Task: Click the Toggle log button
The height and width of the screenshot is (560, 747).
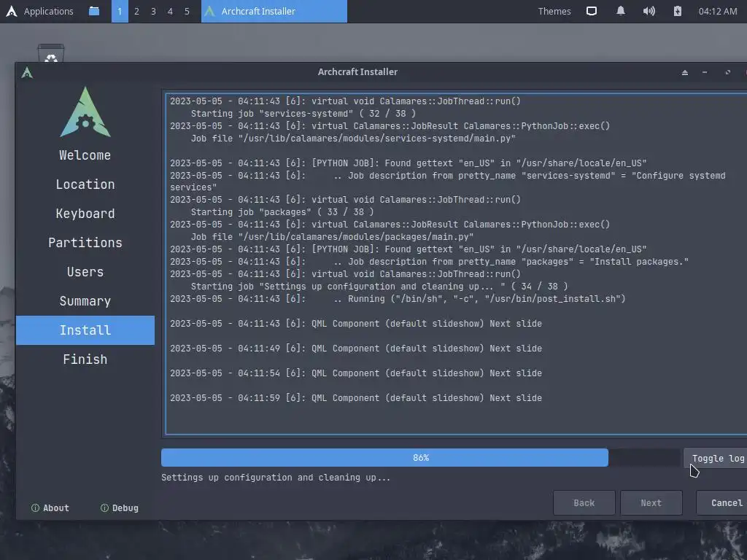Action: point(715,458)
